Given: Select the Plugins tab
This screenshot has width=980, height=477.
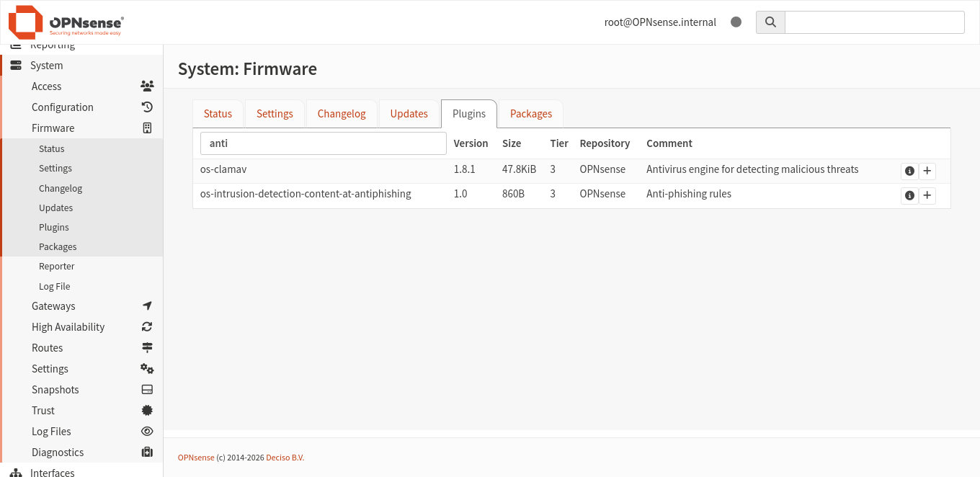Looking at the screenshot, I should click(469, 114).
